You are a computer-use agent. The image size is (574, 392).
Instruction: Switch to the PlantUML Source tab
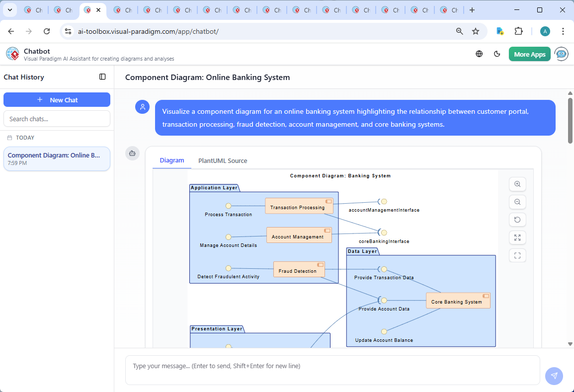(223, 160)
